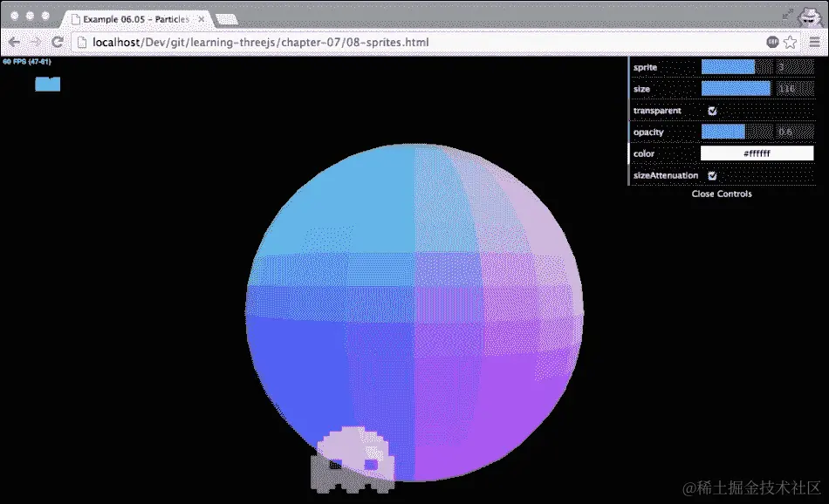Click the size value field showing 110

coord(795,89)
